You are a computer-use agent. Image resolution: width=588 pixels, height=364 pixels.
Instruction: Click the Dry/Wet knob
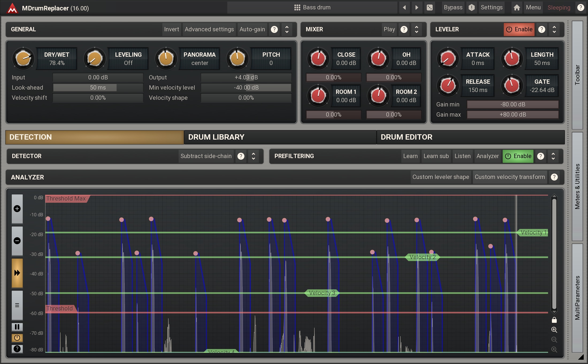pos(23,58)
